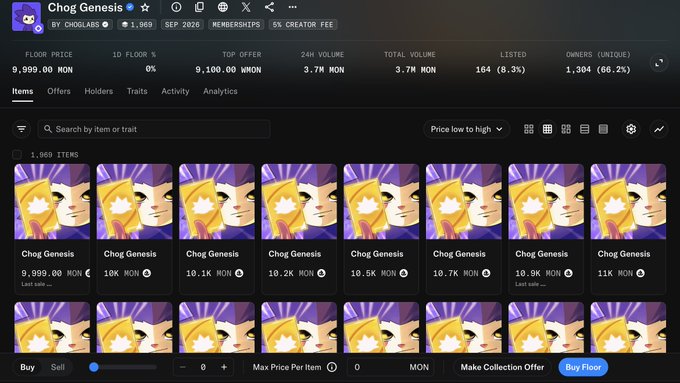Open the Chog Genesis item priced 10.9K MON

pyautogui.click(x=546, y=229)
